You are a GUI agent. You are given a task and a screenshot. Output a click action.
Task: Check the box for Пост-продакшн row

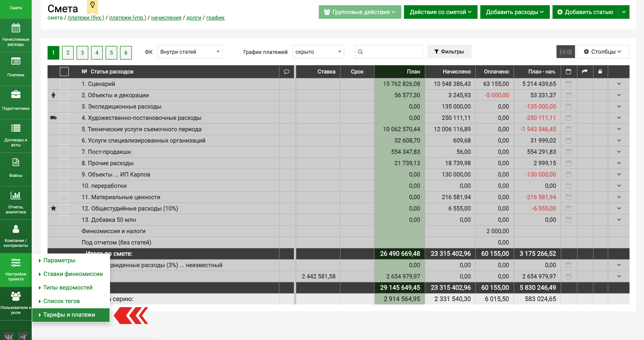click(64, 152)
